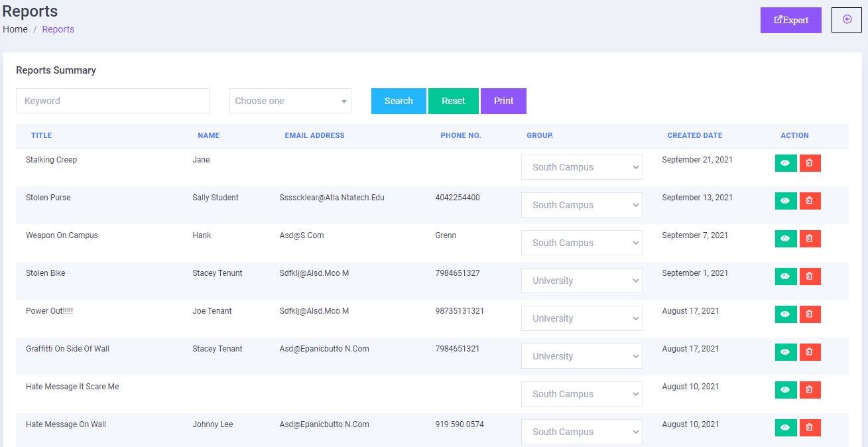View Hank's Weapon On Campus report
The width and height of the screenshot is (868, 447).
click(786, 238)
